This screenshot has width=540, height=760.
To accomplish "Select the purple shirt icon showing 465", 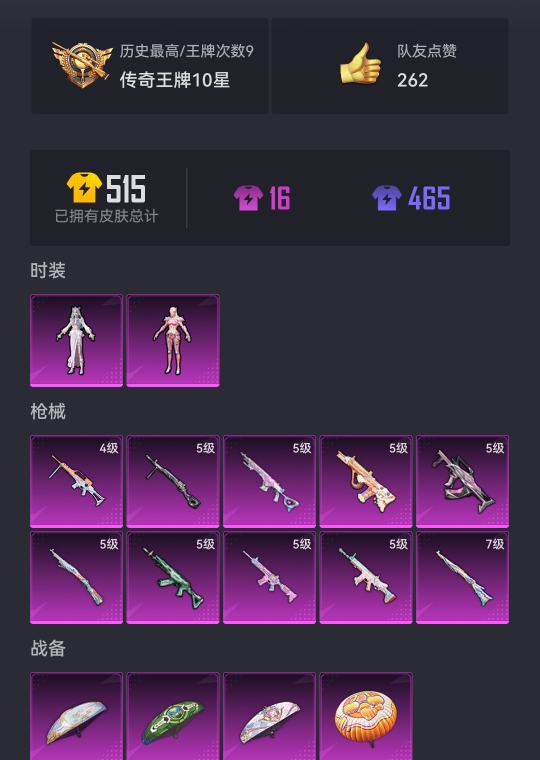I will point(387,198).
